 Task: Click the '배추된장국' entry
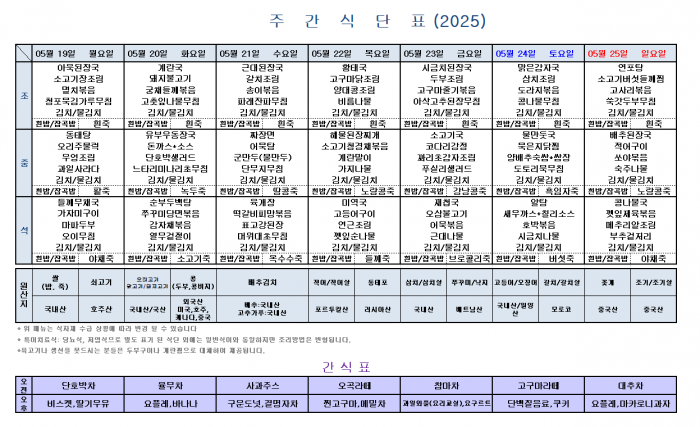630,135
